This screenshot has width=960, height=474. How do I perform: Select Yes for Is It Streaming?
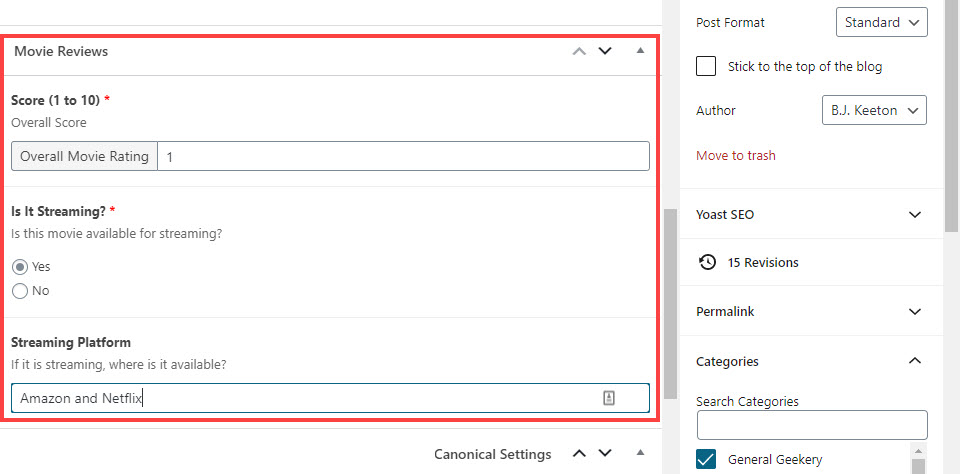20,267
